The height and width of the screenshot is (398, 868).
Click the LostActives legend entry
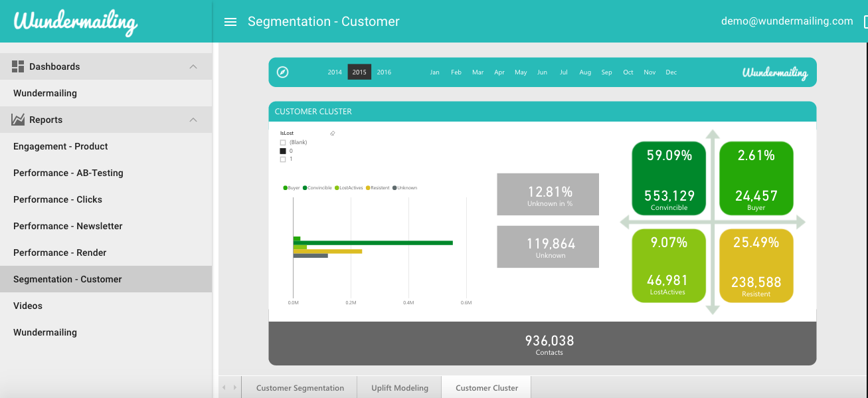click(349, 188)
